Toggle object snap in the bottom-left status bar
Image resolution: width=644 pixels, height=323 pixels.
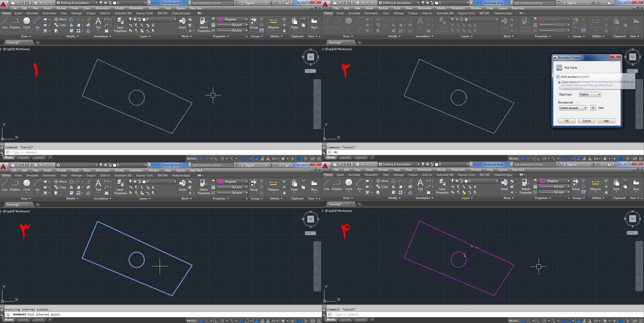coord(247,321)
